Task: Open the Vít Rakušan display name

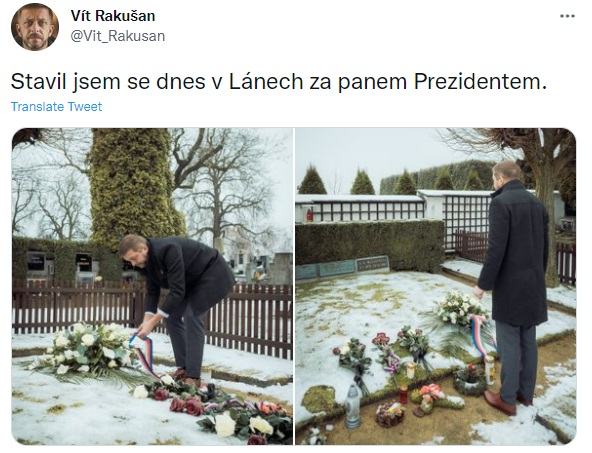Action: 113,16
